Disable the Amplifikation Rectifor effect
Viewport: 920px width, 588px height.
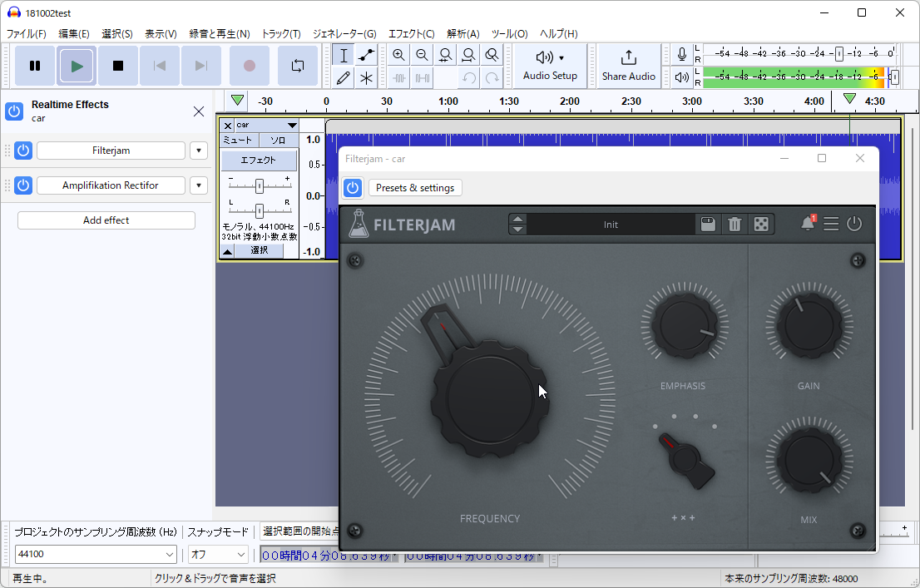click(x=23, y=185)
